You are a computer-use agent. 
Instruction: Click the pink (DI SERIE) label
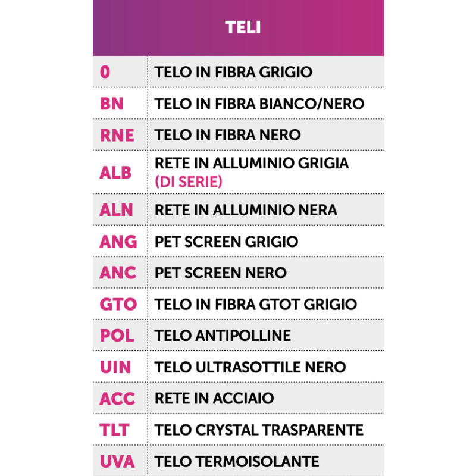click(x=189, y=182)
